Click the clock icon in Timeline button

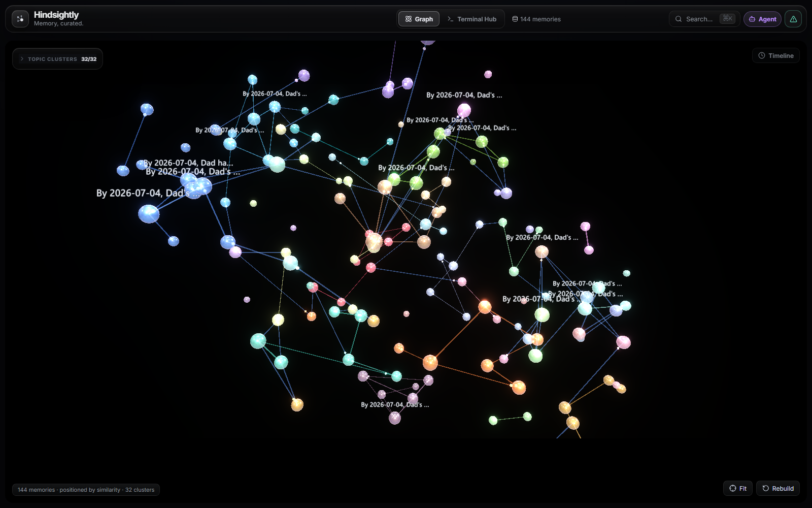[761, 55]
